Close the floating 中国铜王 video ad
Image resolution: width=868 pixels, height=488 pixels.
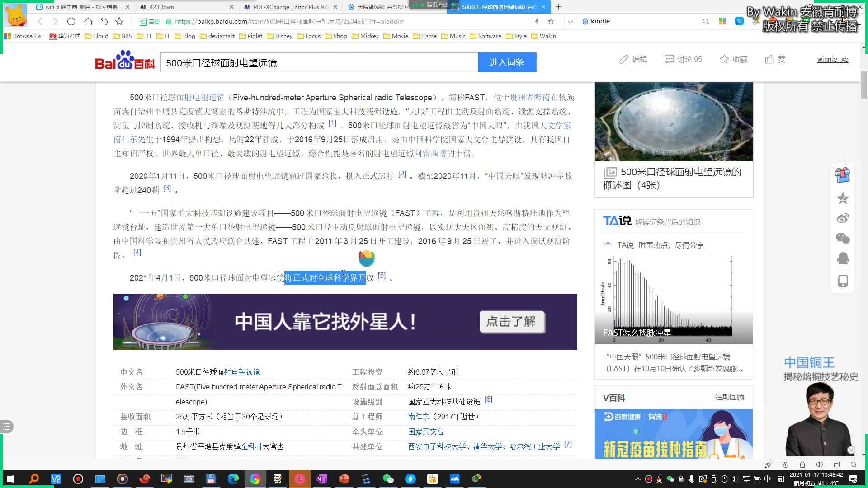[851, 450]
